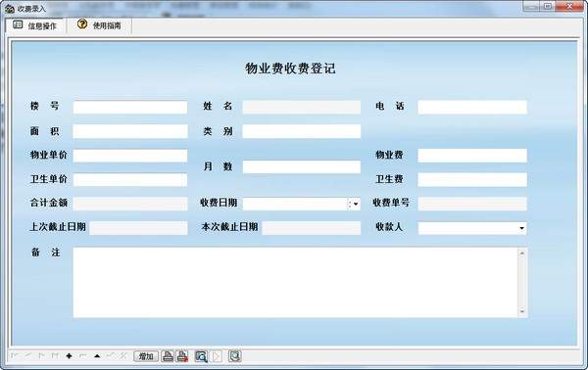Click the grayed play arrow icon

217,356
